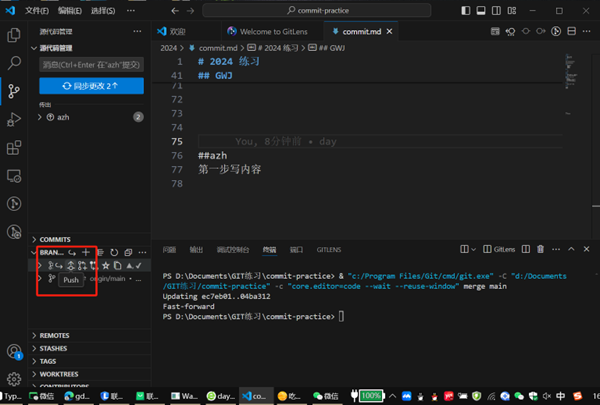
Task: Maximize the terminal panel size
Action: pyautogui.click(x=571, y=249)
